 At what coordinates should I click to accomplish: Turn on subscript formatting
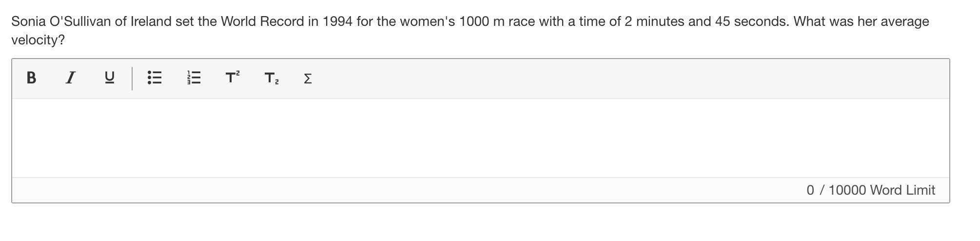[x=272, y=78]
